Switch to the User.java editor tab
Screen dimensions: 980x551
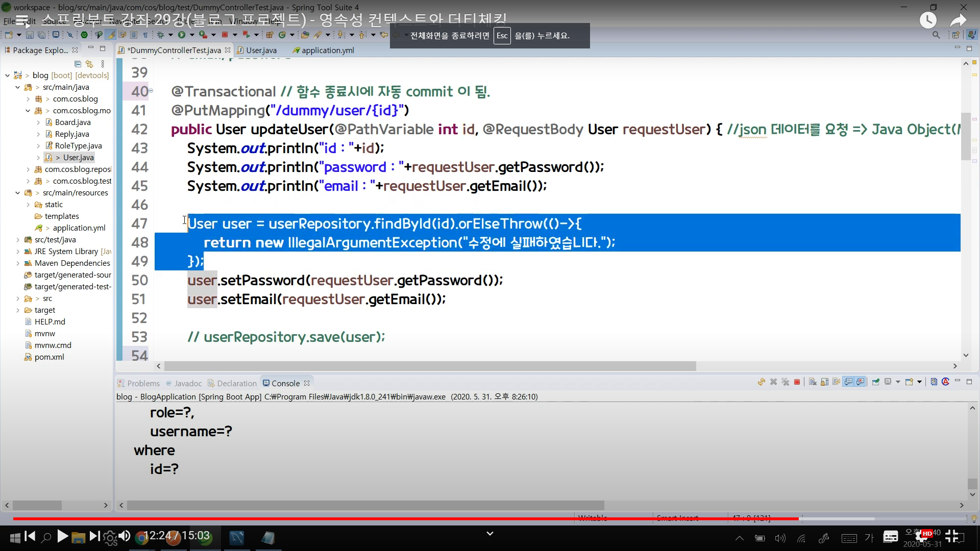click(x=261, y=50)
